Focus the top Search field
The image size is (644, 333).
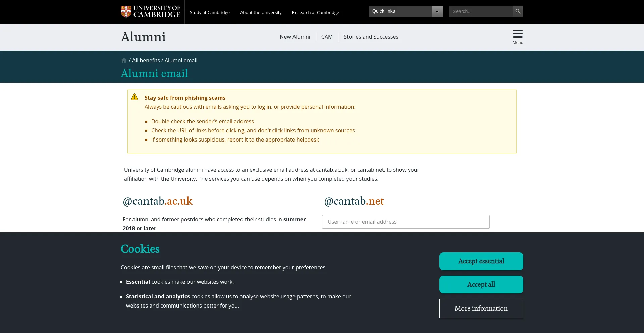(481, 11)
